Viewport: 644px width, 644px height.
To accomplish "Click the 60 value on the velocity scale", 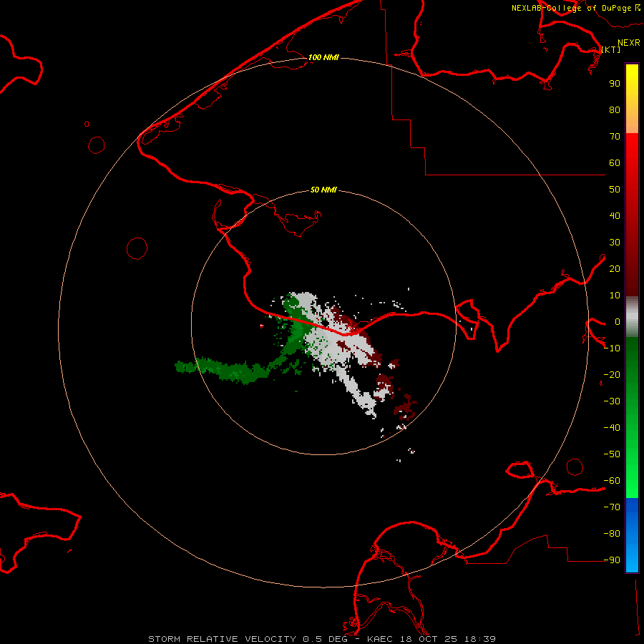I will 615,163.
